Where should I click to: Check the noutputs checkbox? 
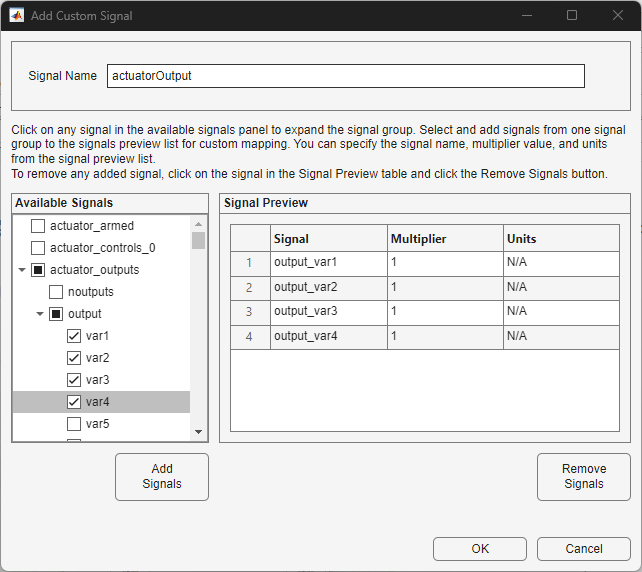[56, 292]
